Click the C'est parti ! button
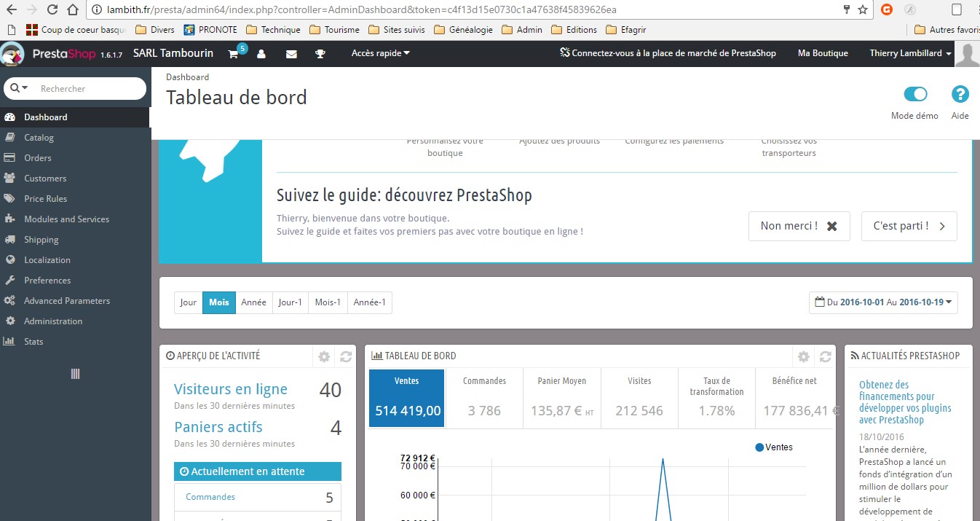980x521 pixels. [x=909, y=226]
